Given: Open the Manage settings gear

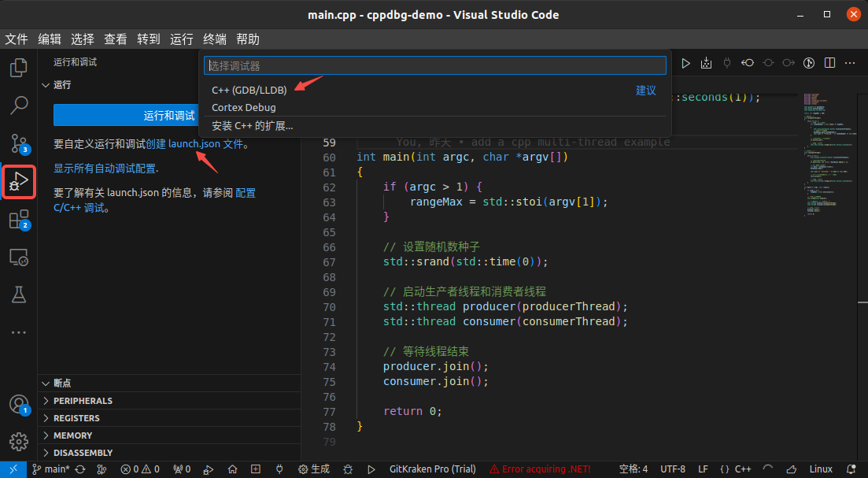Looking at the screenshot, I should [x=19, y=441].
